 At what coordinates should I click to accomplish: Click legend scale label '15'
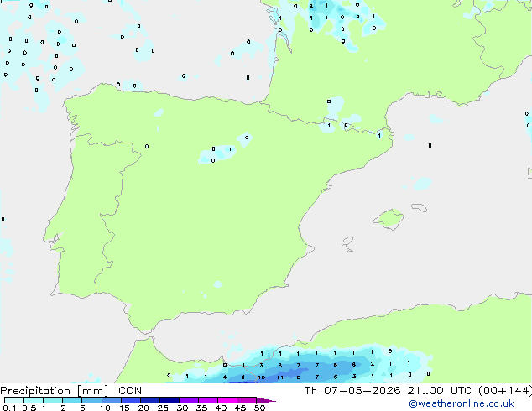[x=124, y=408]
